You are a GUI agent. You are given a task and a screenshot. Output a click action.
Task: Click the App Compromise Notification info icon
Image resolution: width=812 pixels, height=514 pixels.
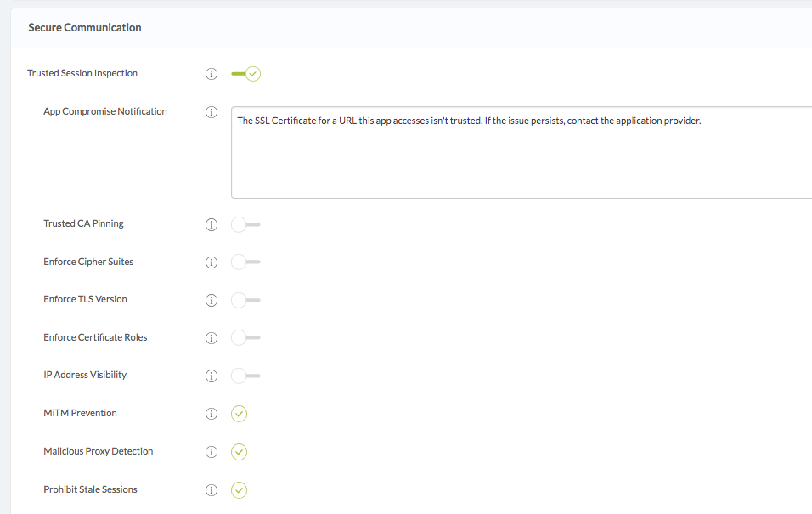211,111
